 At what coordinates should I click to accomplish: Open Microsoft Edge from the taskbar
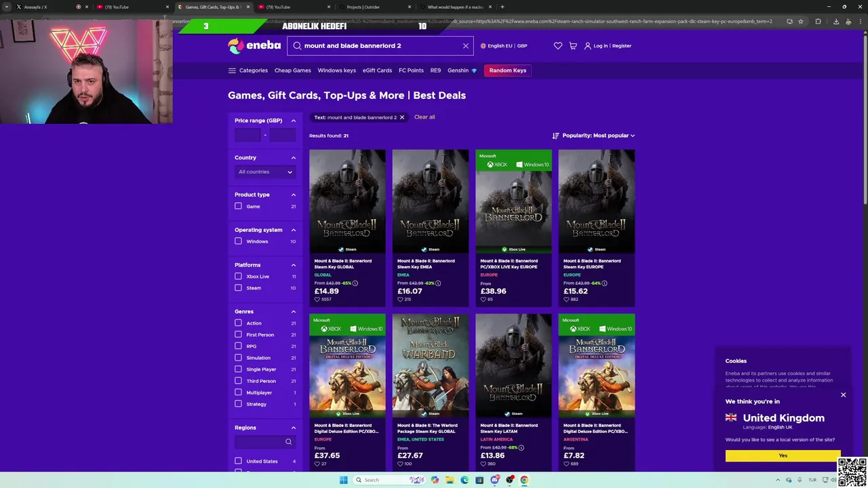(465, 480)
